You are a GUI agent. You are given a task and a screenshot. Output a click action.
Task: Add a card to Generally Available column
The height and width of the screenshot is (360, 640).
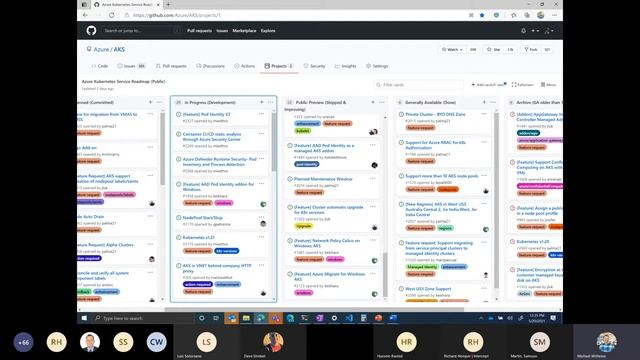(x=484, y=102)
